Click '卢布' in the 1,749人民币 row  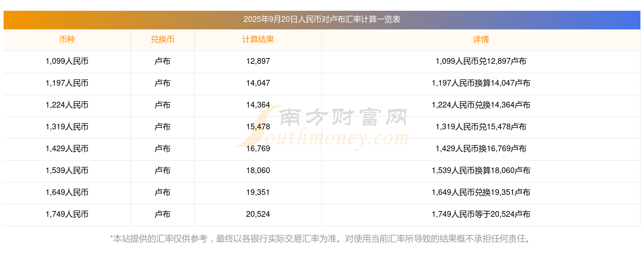coord(162,214)
